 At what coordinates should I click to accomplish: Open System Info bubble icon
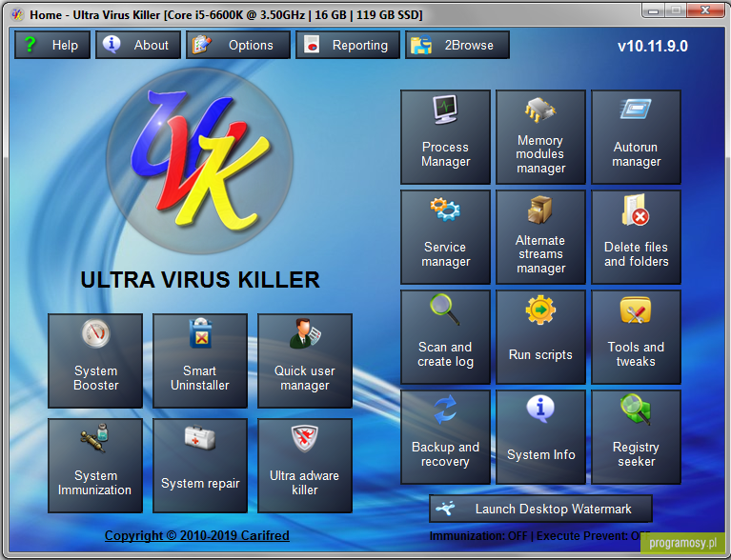[540, 410]
